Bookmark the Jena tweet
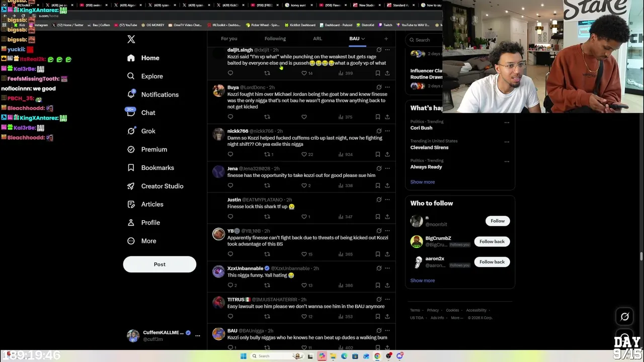Screen dimensions: 644x362 pyautogui.click(x=377, y=186)
